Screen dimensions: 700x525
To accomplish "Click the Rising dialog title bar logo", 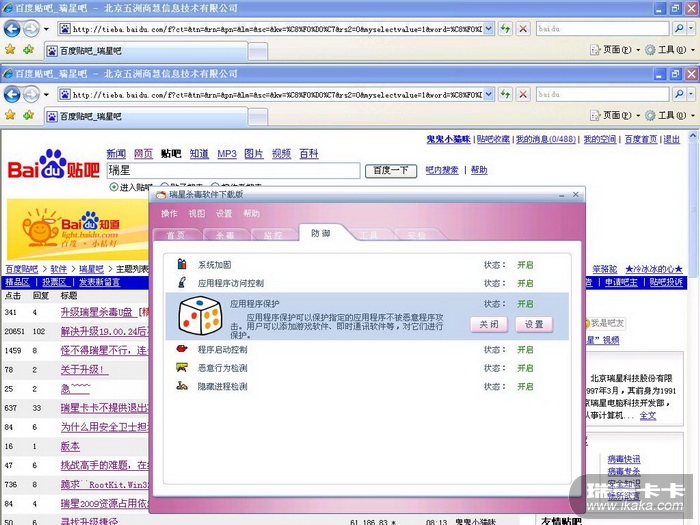I will 161,195.
